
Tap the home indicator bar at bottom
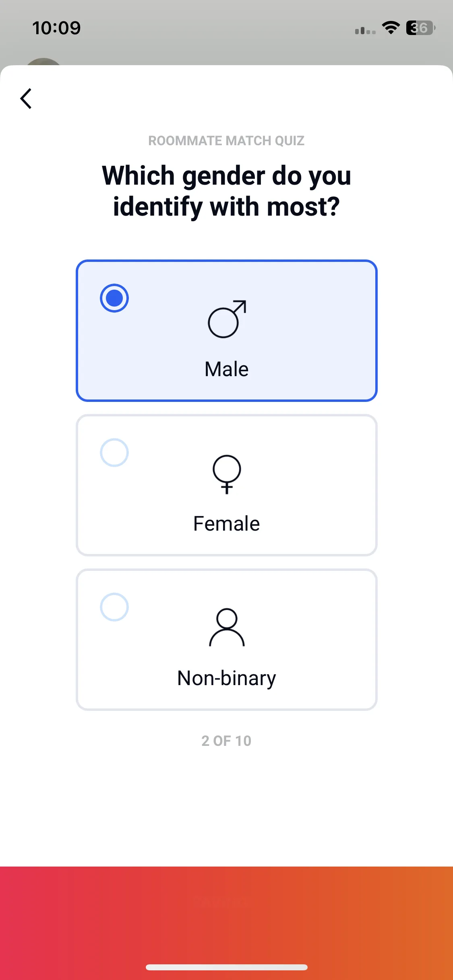(x=227, y=967)
